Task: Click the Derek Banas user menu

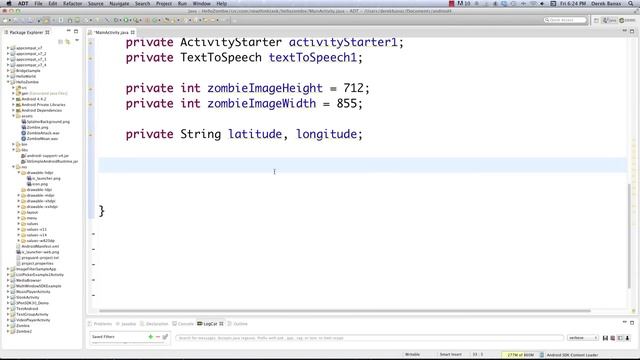Action: (606, 4)
